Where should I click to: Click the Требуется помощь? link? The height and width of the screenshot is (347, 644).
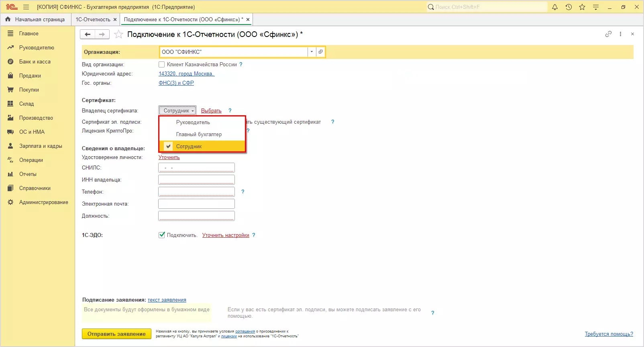tap(609, 334)
